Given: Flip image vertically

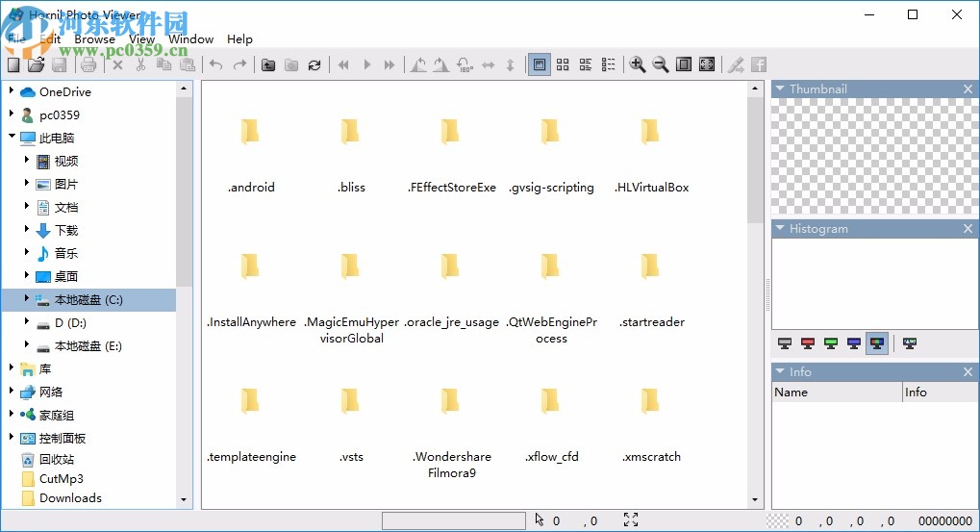Looking at the screenshot, I should 510,64.
